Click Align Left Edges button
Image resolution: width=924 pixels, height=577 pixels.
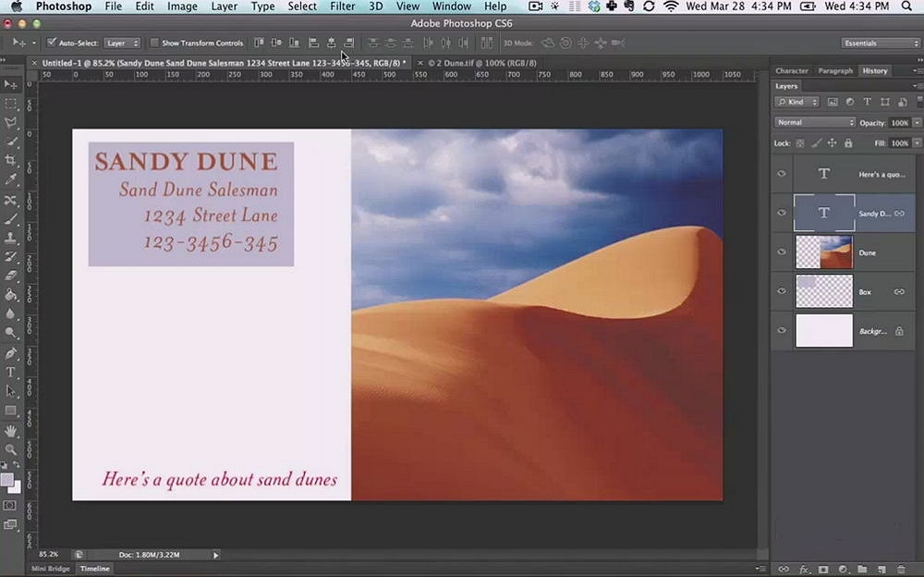click(313, 43)
